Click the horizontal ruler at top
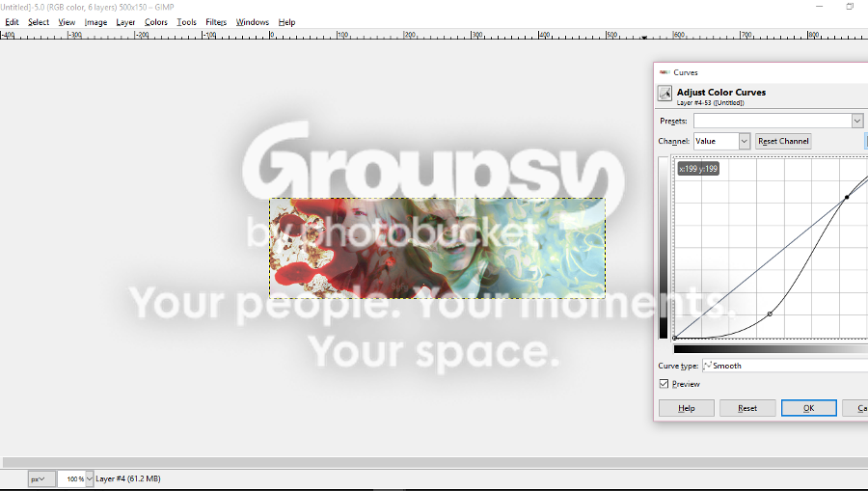Viewport: 868px width, 491px height. (434, 35)
